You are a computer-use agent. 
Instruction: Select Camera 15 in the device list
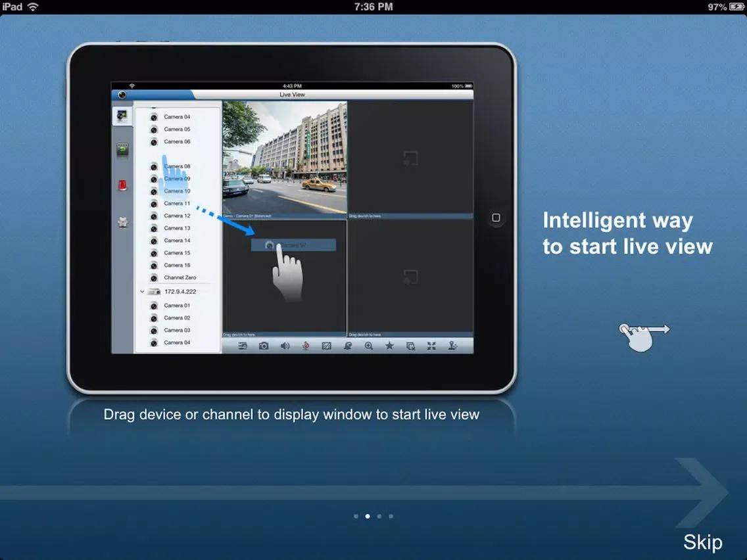point(178,253)
